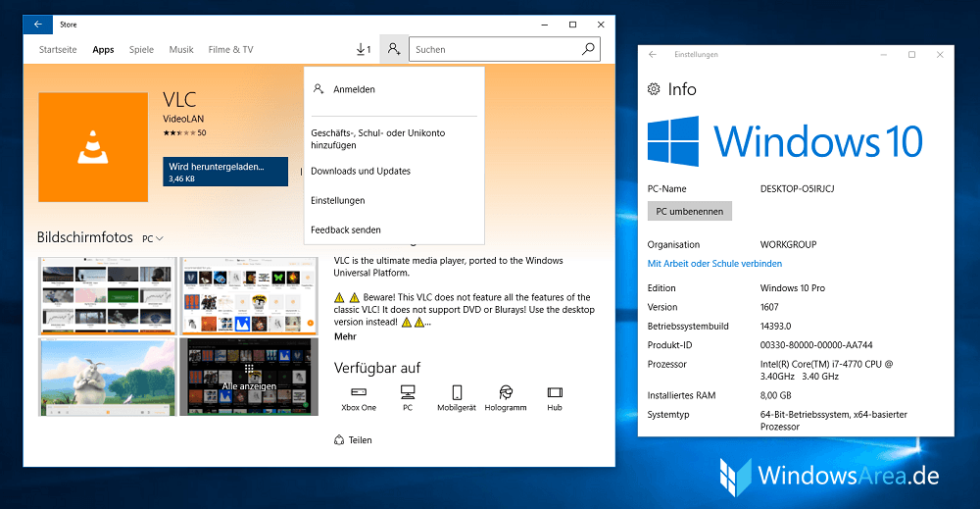The width and height of the screenshot is (980, 509).
Task: Click the Wird heruntergeladen progress button
Action: [x=225, y=172]
